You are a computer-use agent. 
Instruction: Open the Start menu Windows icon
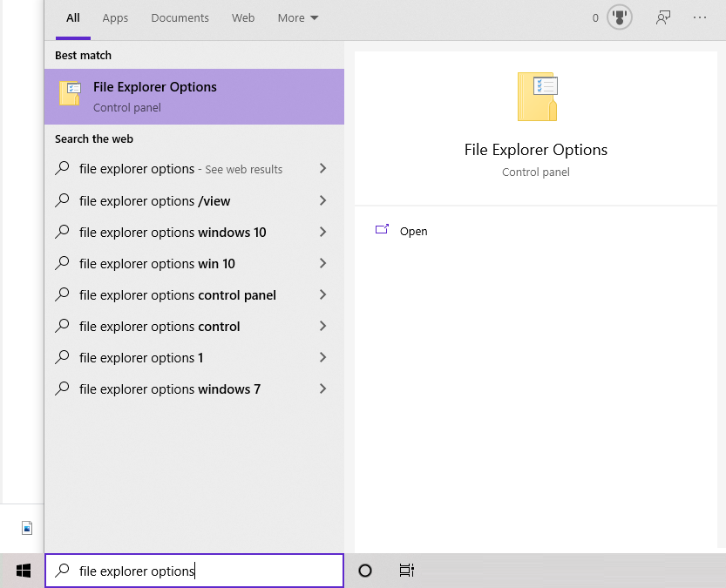click(24, 571)
